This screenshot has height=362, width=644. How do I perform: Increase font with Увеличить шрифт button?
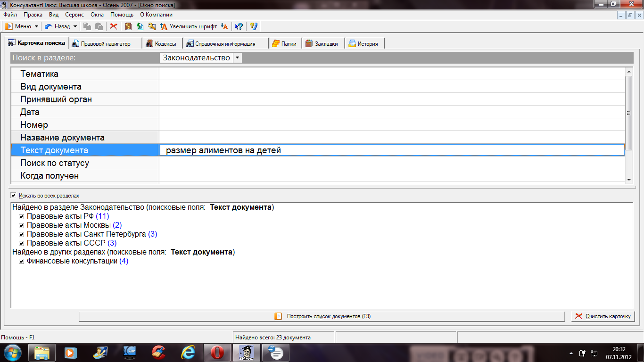point(188,26)
